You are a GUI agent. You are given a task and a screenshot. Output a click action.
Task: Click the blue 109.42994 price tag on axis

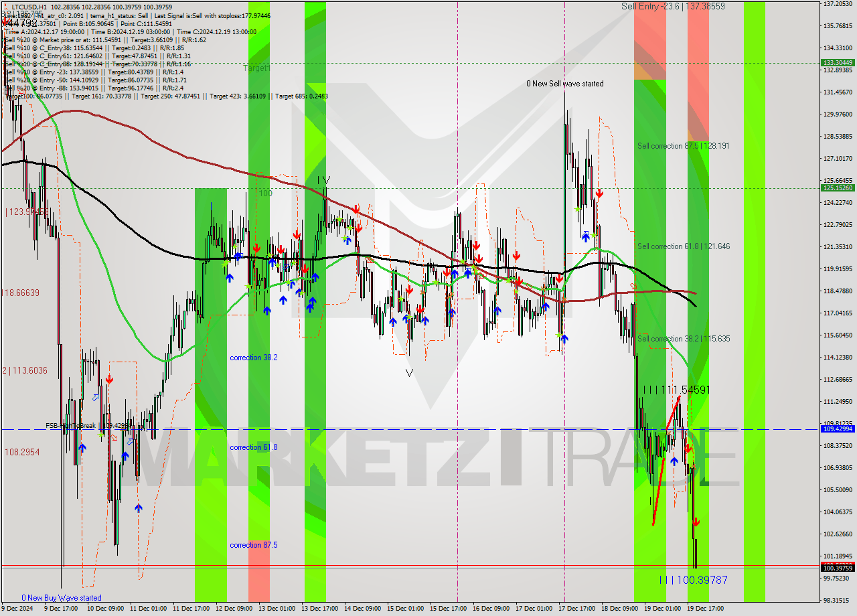click(x=838, y=429)
